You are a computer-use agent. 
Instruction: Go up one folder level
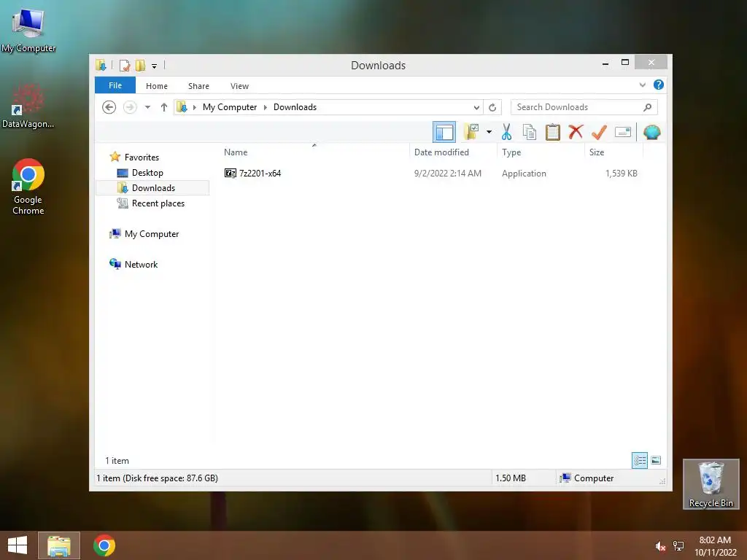pos(164,107)
